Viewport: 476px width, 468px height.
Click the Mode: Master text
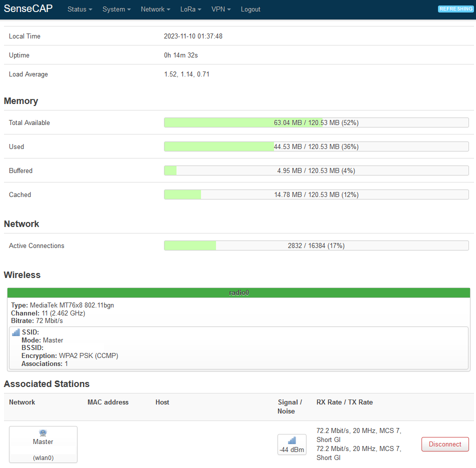pos(42,340)
